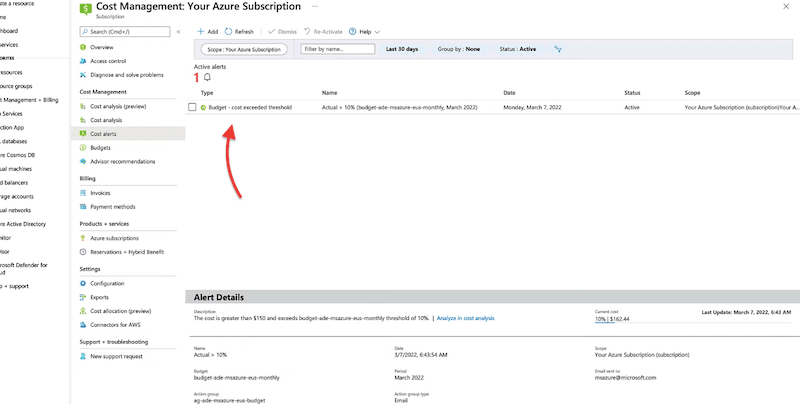Click the Diagnose and solve problems wrench icon

pos(83,75)
